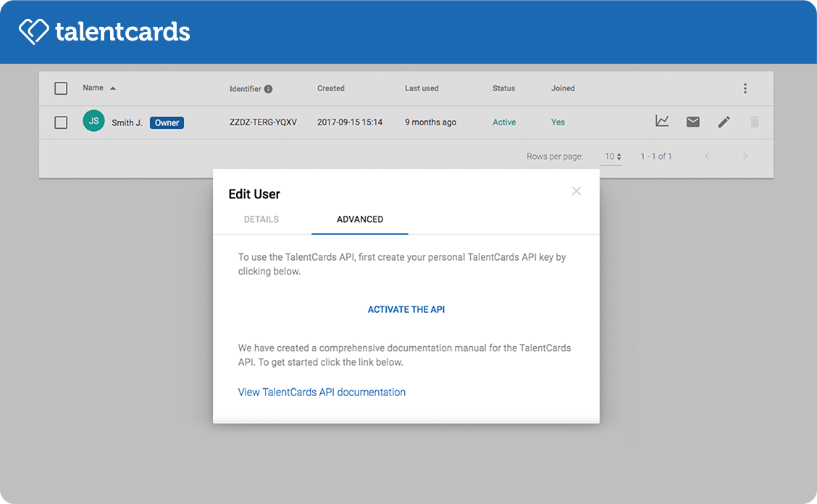Open the Rows per page dropdown
The image size is (817, 504).
point(612,156)
